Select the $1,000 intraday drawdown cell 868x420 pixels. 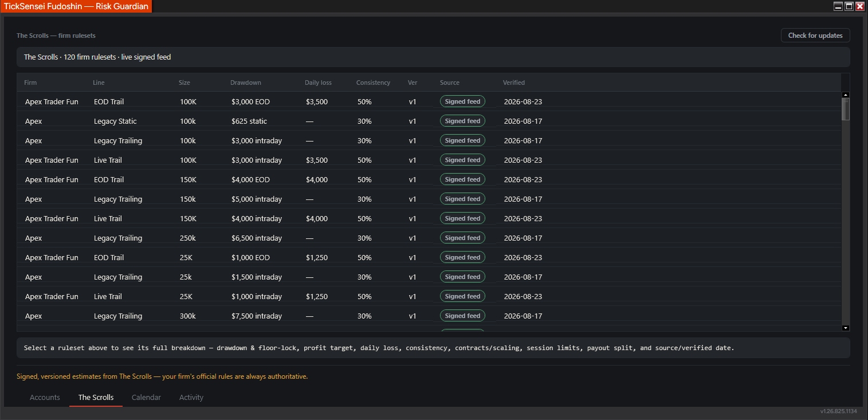(x=257, y=296)
